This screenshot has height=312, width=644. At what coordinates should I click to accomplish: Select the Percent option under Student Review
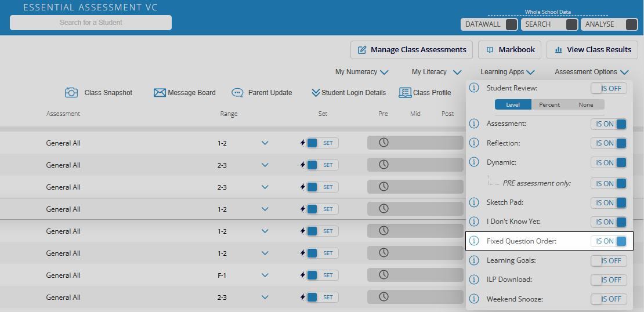pyautogui.click(x=549, y=105)
